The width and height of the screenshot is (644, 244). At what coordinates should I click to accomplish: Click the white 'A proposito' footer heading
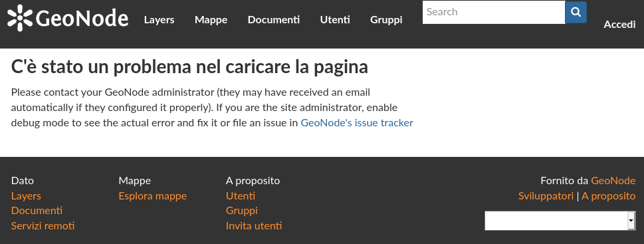pyautogui.click(x=253, y=181)
